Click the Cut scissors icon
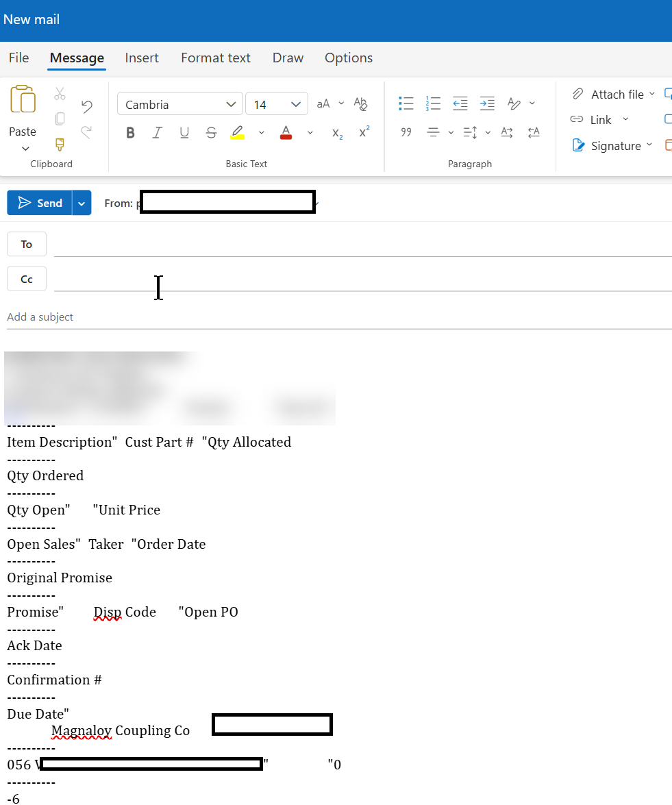This screenshot has width=672, height=805. (60, 94)
